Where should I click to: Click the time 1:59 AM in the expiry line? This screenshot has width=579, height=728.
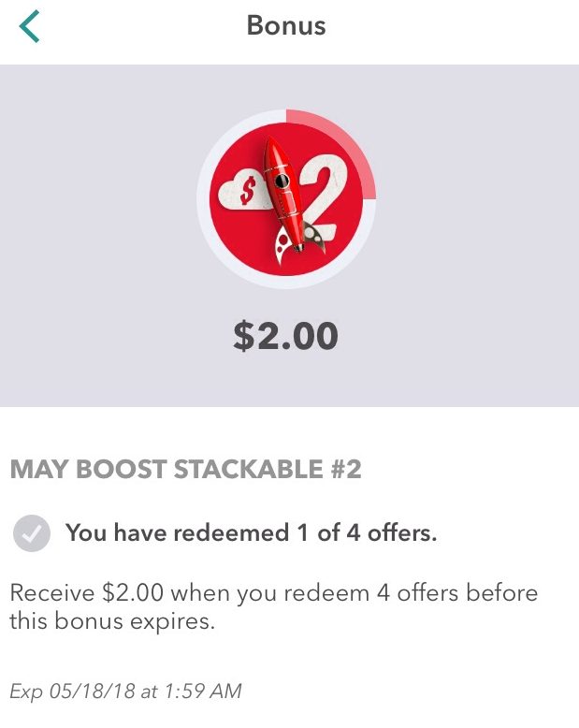coord(202,692)
